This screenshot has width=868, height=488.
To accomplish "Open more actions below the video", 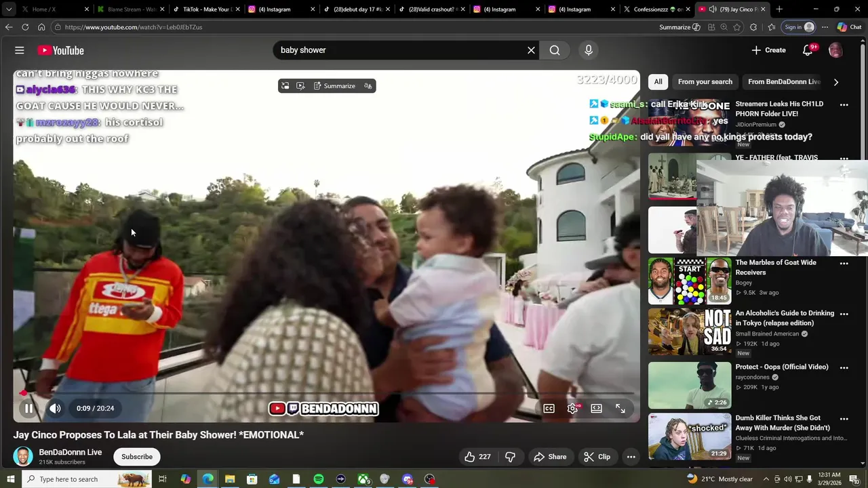I will pyautogui.click(x=631, y=457).
